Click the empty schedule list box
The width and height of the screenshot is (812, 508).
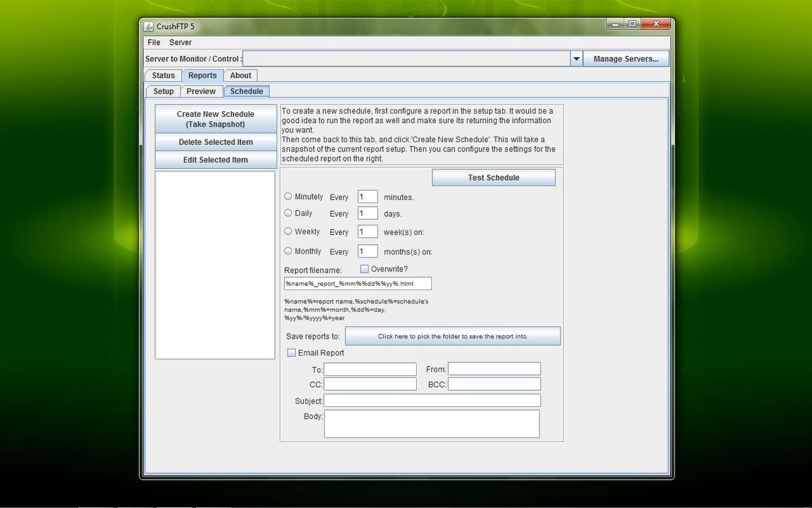click(x=215, y=265)
